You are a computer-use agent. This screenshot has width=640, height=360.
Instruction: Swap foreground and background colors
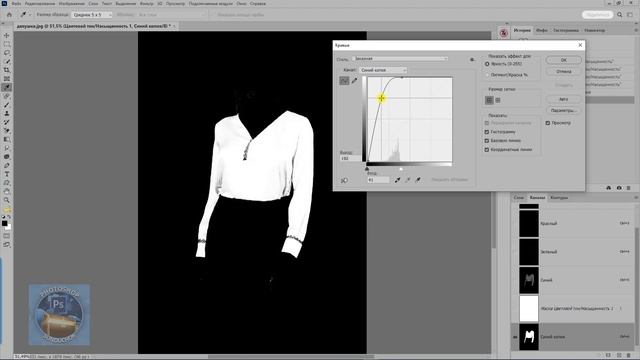[9, 217]
